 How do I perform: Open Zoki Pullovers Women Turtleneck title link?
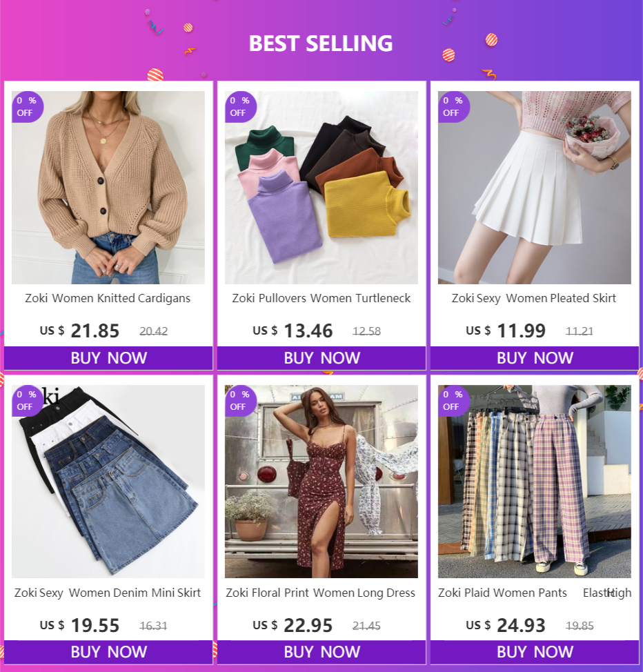coord(321,298)
